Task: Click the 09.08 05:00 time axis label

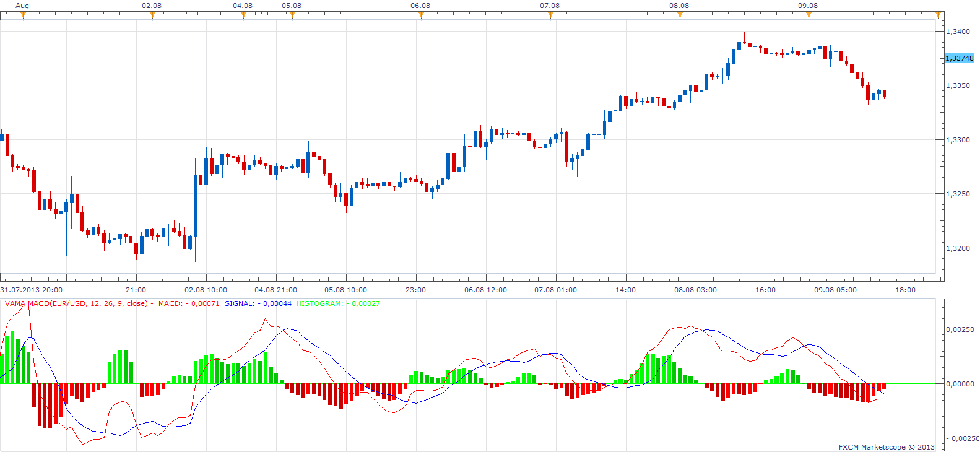Action: [835, 290]
